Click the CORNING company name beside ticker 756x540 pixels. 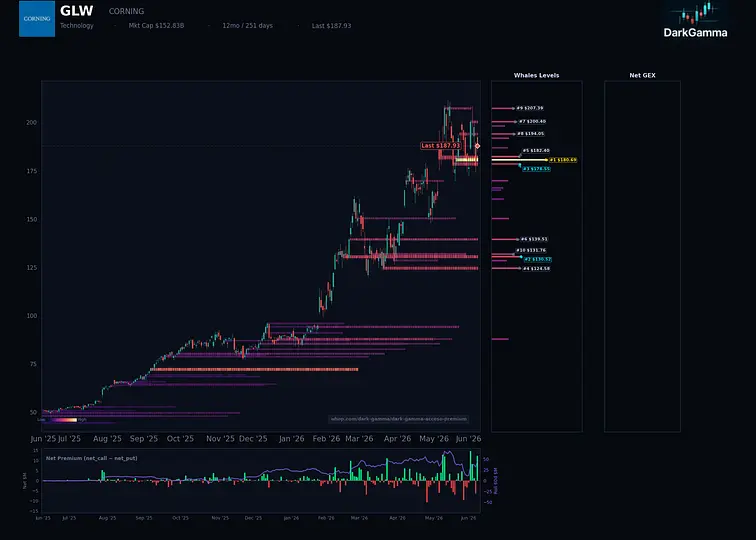point(126,11)
